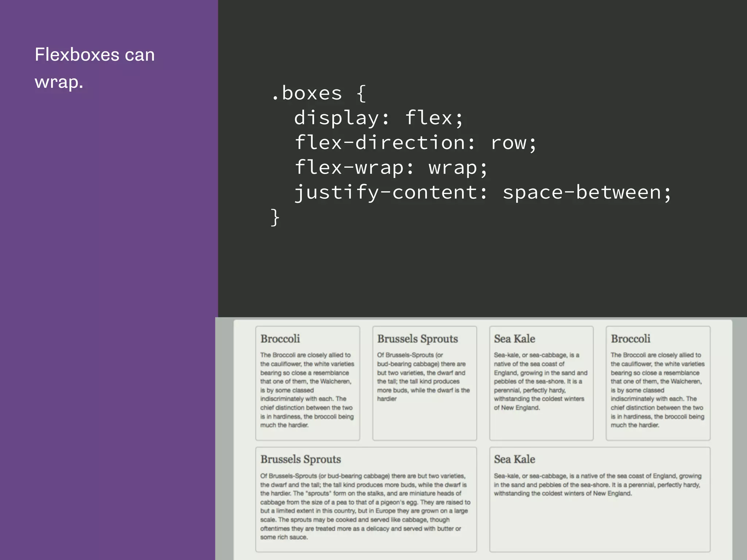The height and width of the screenshot is (560, 747).
Task: Click the rightmost Broccoli card heading
Action: [630, 339]
